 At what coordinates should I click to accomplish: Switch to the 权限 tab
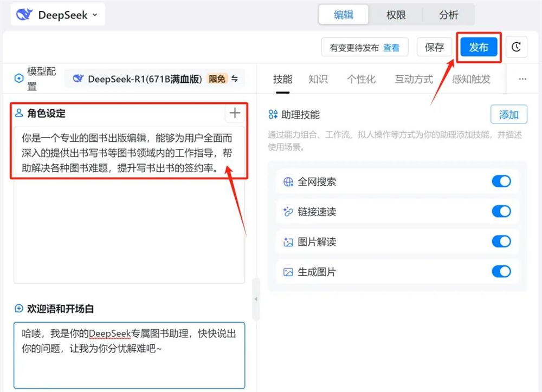396,15
